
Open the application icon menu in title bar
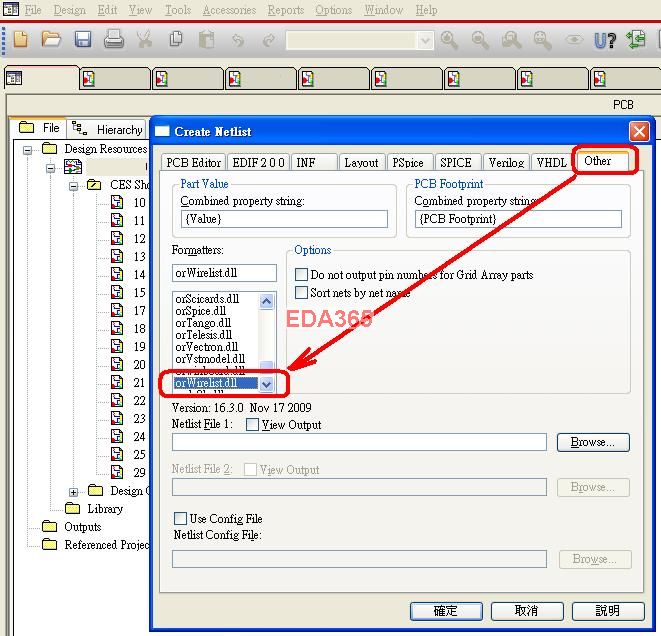click(11, 9)
